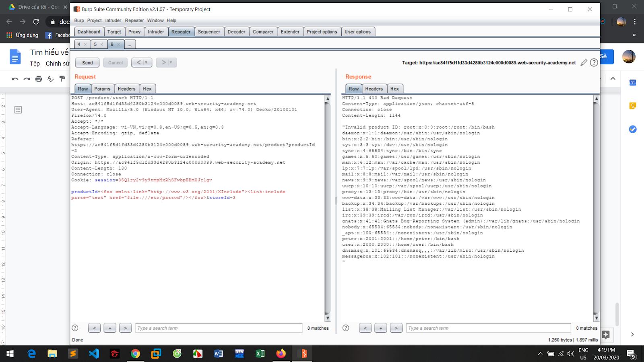Show hidden system tray icons

tap(540, 354)
